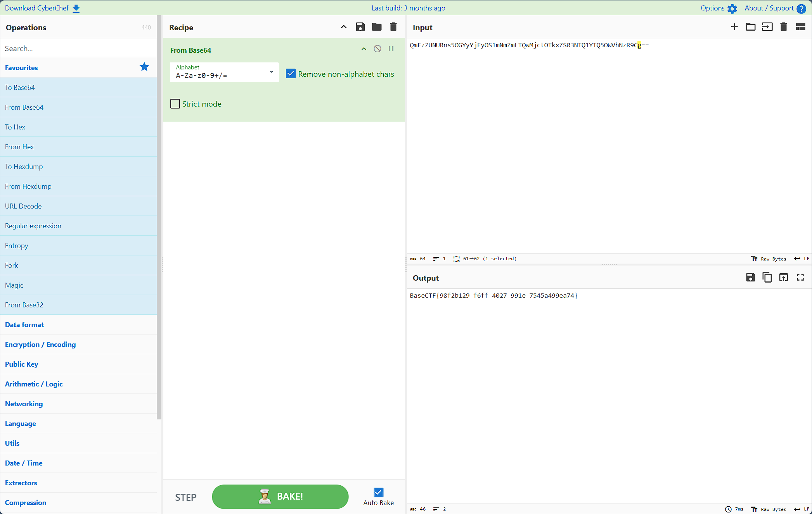
Task: Open file as input
Action: [767, 27]
